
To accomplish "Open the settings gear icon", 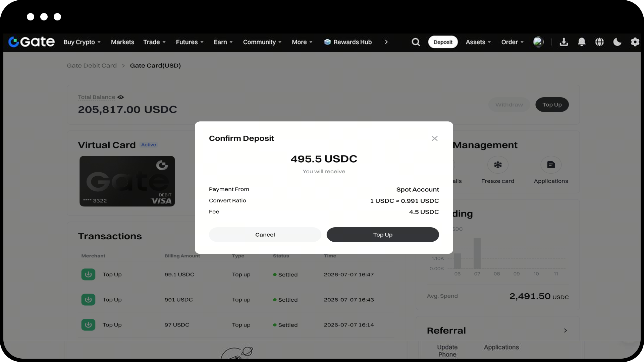I will click(x=635, y=42).
